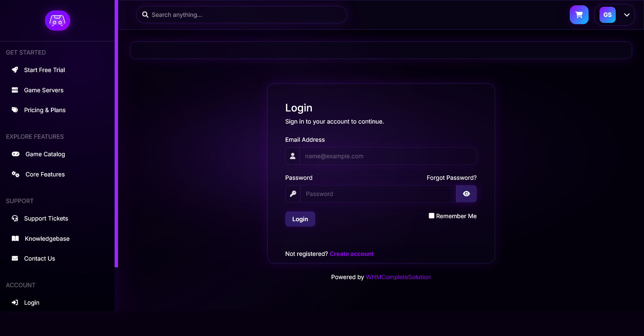Click the gears icon beside Core Features
The height and width of the screenshot is (336, 644).
point(16,174)
